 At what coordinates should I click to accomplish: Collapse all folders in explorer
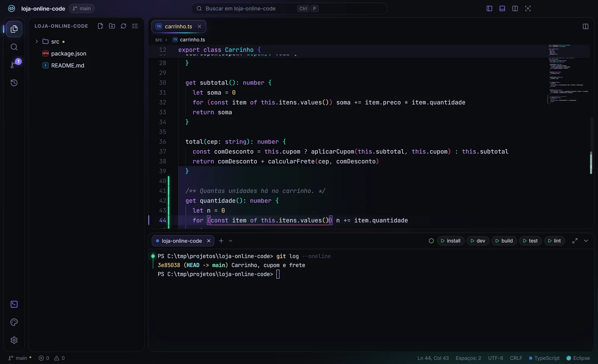(135, 26)
